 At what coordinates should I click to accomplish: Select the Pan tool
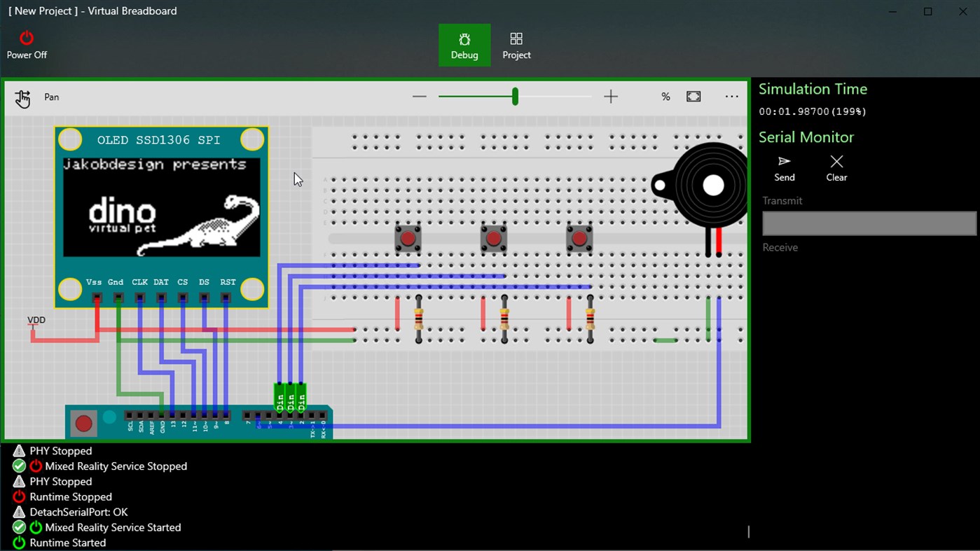22,97
